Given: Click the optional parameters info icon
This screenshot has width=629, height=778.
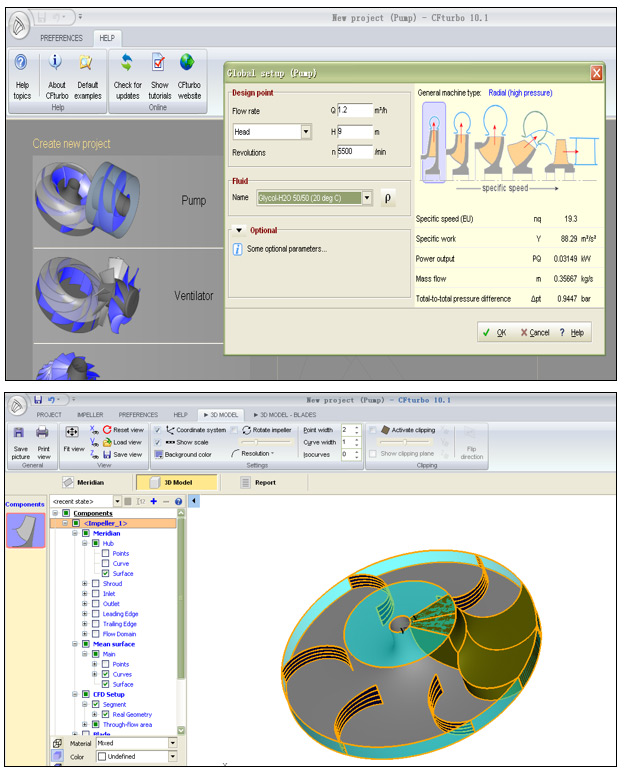Looking at the screenshot, I should (238, 249).
